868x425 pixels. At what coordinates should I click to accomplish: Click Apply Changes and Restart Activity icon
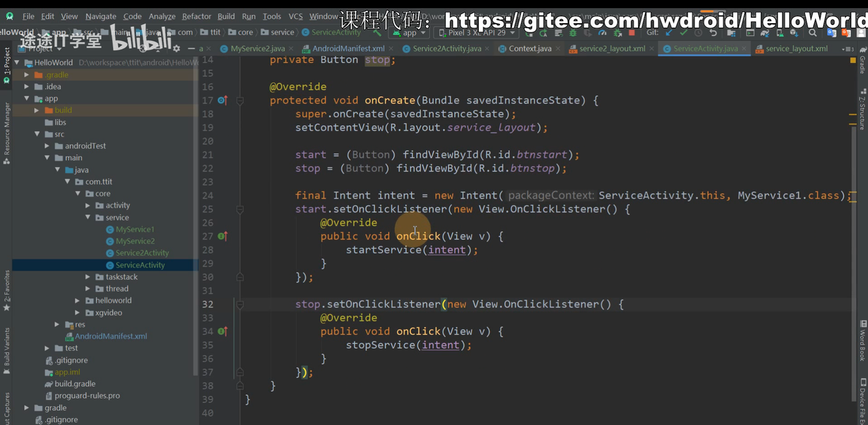tap(542, 33)
